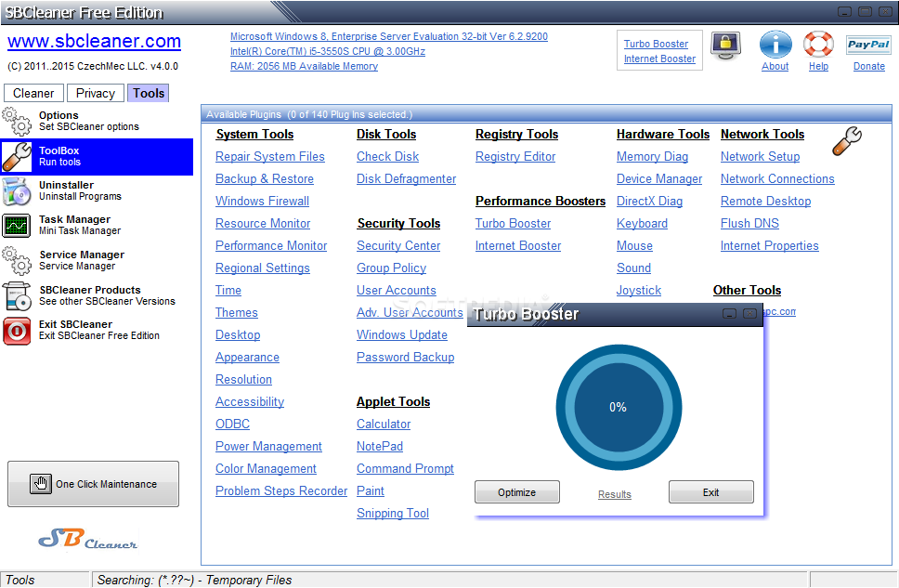Image resolution: width=899 pixels, height=588 pixels.
Task: Run Flush DNS
Action: 749,224
